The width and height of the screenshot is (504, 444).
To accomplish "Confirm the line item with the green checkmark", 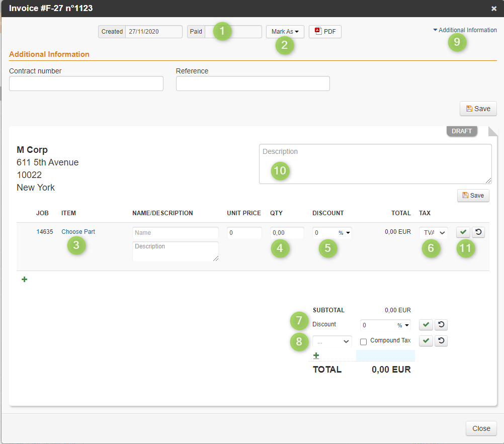I will point(463,232).
